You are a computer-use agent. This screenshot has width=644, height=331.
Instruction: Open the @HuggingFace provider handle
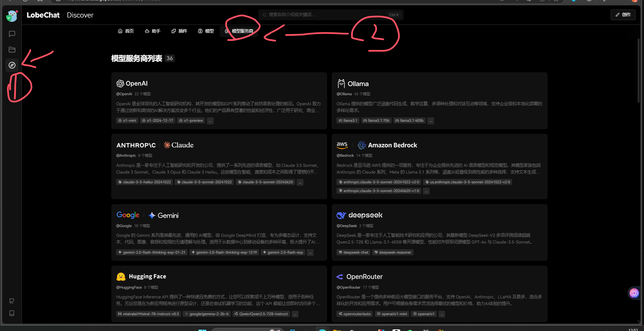(x=129, y=287)
